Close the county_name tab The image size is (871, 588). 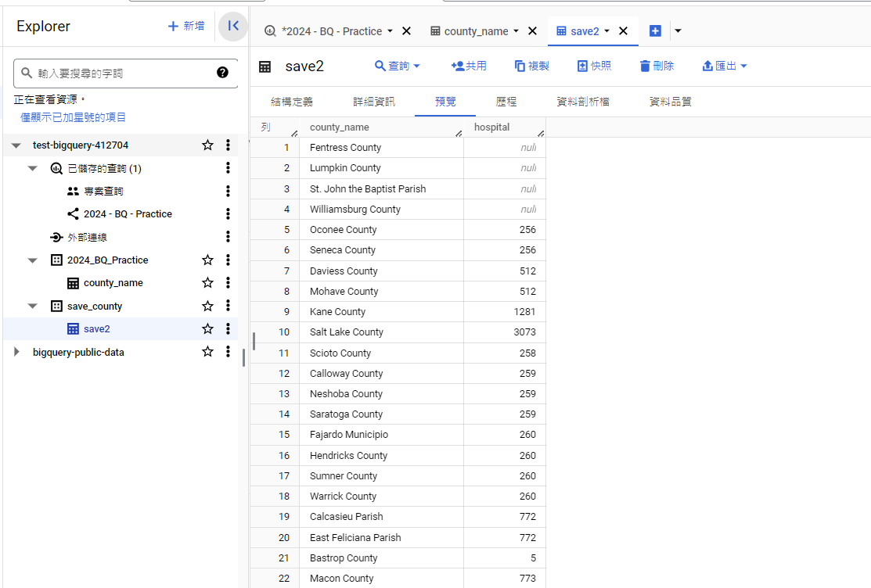click(x=532, y=31)
